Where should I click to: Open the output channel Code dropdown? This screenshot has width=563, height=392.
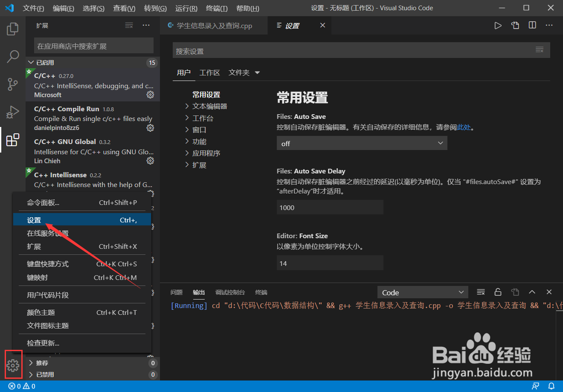point(423,292)
